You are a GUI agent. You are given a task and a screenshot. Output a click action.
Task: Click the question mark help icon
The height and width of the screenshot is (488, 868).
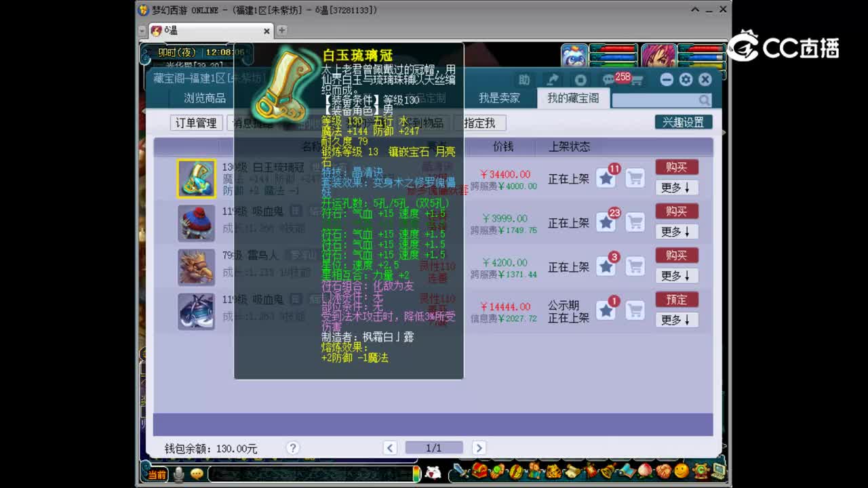[293, 448]
